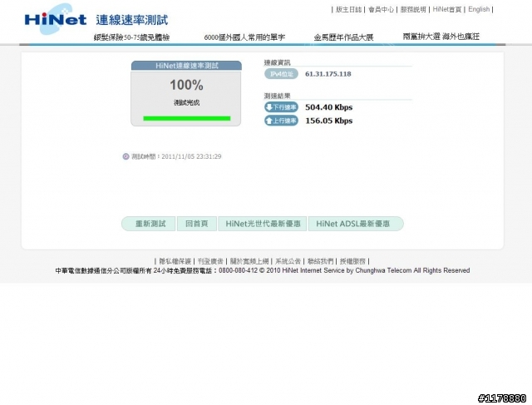
Task: Open 刊登廣告 footer link
Action: click(210, 261)
